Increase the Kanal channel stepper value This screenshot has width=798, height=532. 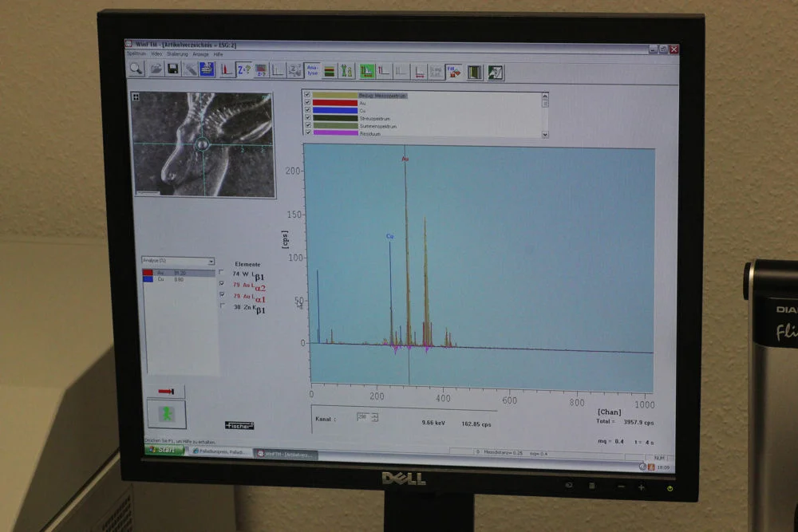point(375,415)
